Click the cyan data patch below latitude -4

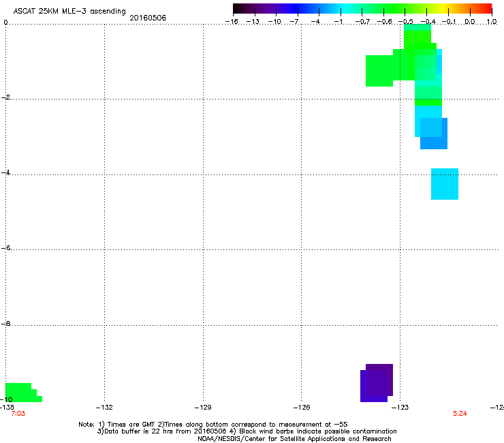click(445, 184)
